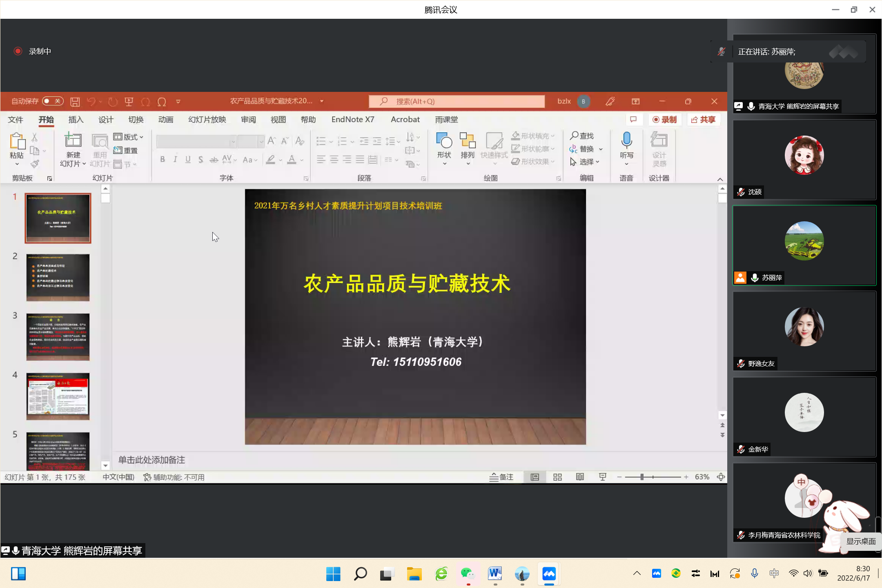Expand the Font group dialog launcher
This screenshot has height=588, width=882.
(x=306, y=178)
